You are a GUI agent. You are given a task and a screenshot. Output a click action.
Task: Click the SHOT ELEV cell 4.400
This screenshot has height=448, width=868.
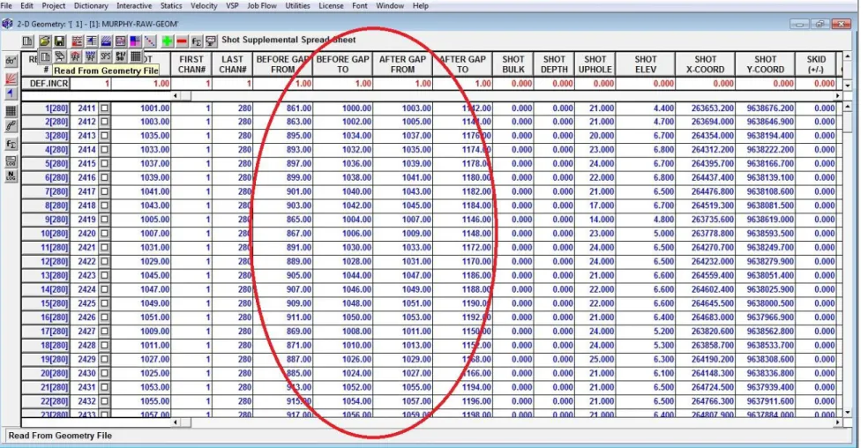(x=646, y=108)
